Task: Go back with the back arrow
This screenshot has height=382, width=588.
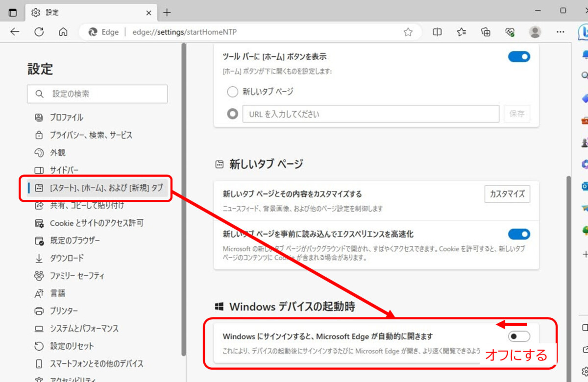Action: (15, 32)
